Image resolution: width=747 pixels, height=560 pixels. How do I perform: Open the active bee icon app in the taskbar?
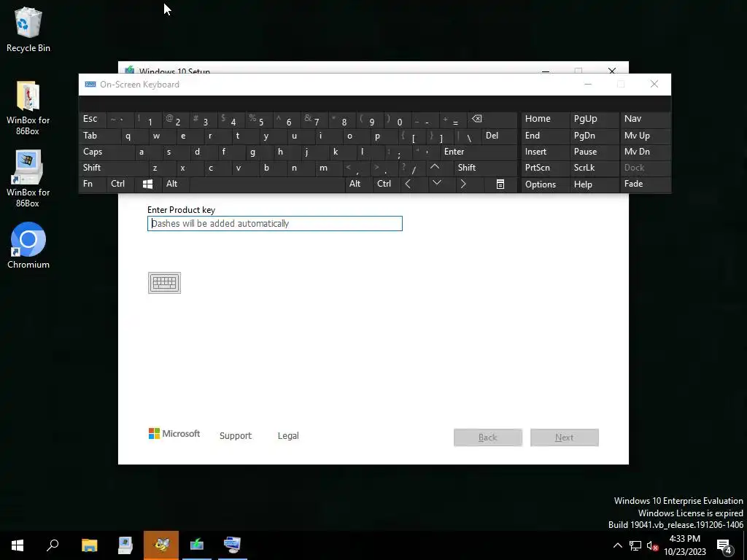click(x=161, y=545)
